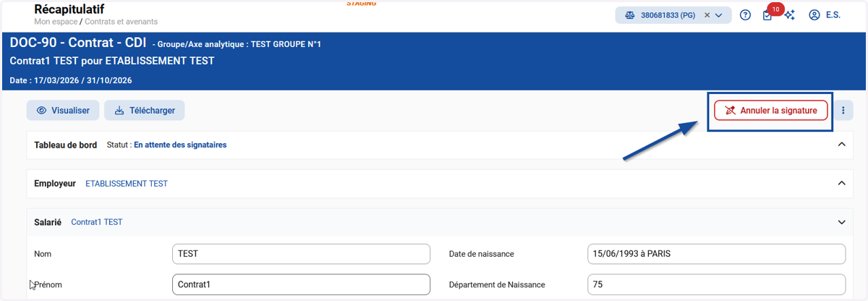This screenshot has height=301, width=868.
Task: Click the DOC-90 - Contrat - CDI title
Action: tap(78, 43)
